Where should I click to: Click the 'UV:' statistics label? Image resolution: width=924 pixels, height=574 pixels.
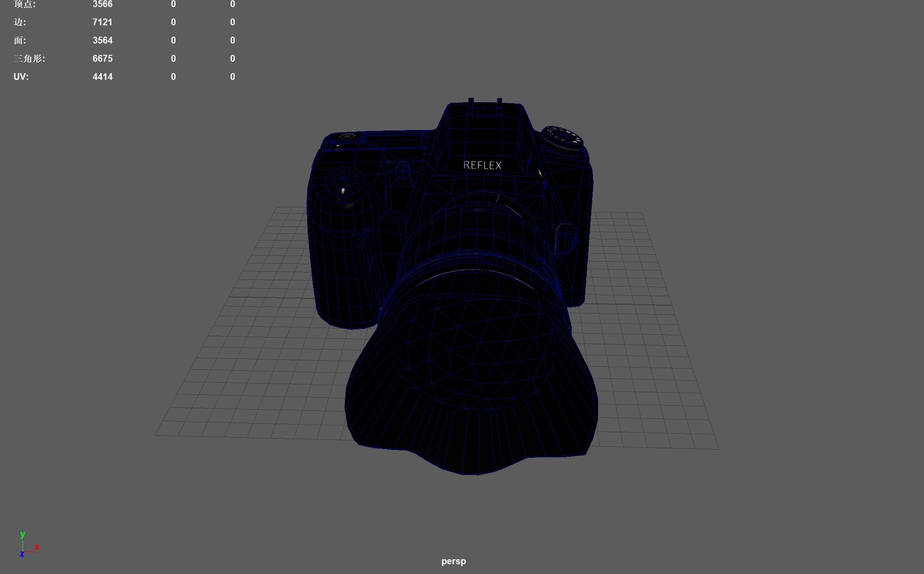[21, 77]
